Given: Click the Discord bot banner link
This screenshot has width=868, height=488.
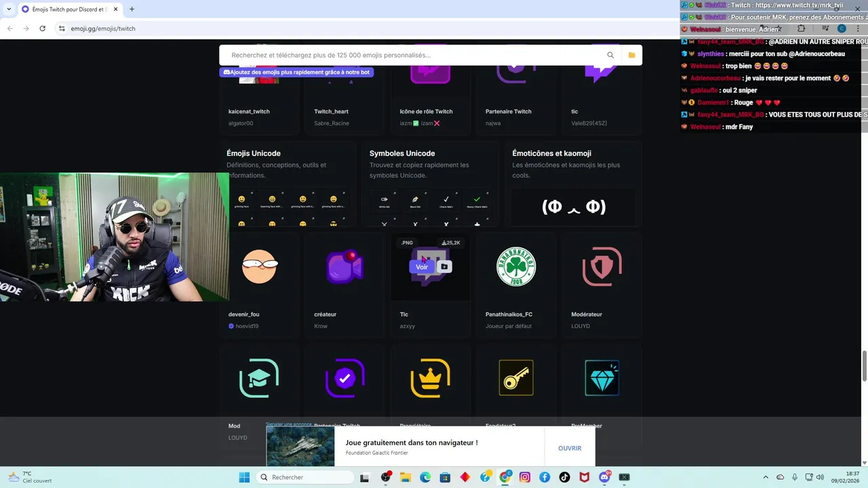Looking at the screenshot, I should 296,72.
